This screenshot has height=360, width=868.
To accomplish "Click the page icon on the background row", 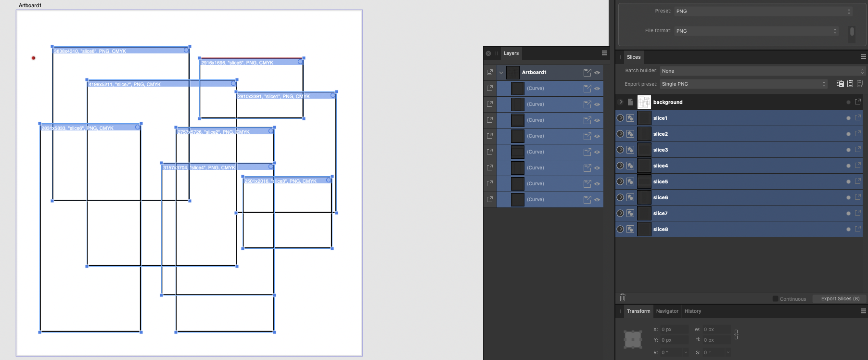I will (630, 102).
